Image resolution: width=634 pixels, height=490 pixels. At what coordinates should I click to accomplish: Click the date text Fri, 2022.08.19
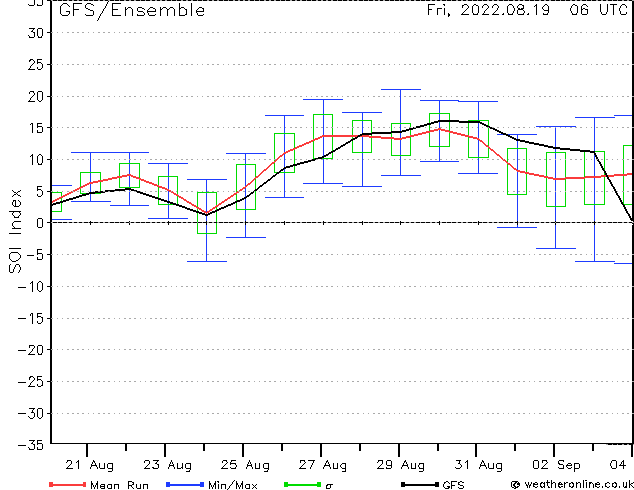click(488, 10)
